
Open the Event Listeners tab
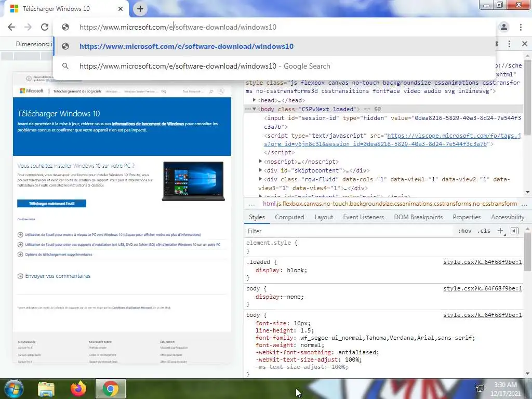pos(363,217)
